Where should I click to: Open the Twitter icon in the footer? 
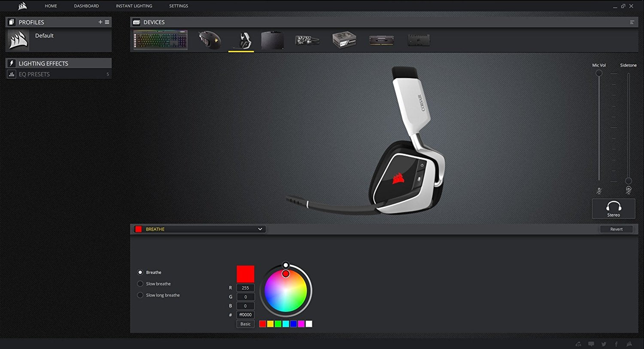tap(604, 344)
